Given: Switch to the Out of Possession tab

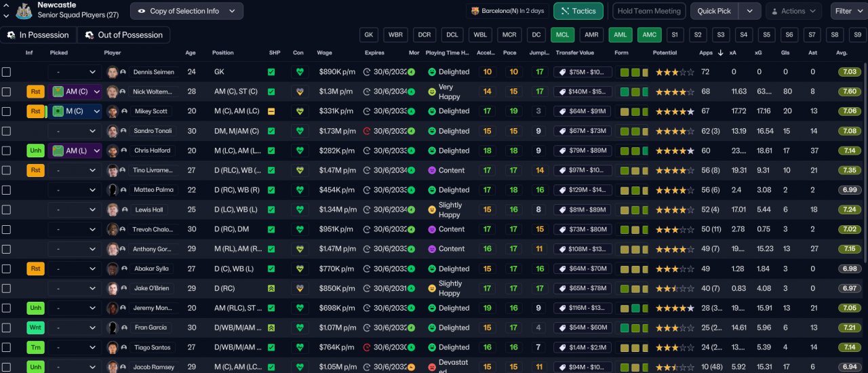Looking at the screenshot, I should [x=124, y=35].
